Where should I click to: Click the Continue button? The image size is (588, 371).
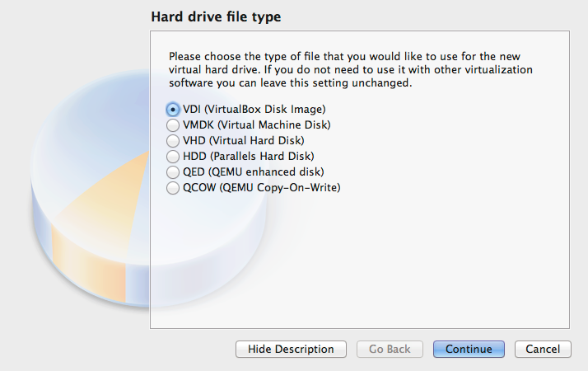[x=469, y=350]
